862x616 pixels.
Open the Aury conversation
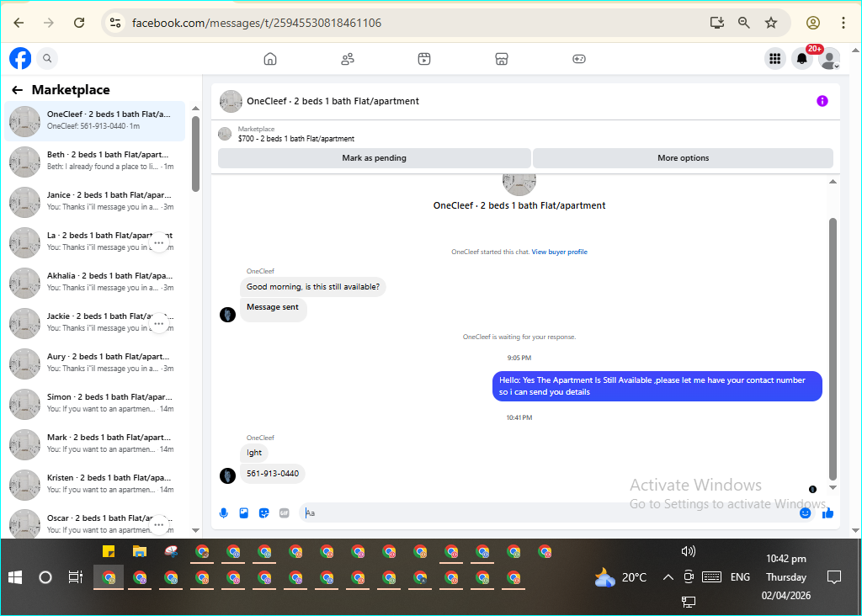coord(95,364)
